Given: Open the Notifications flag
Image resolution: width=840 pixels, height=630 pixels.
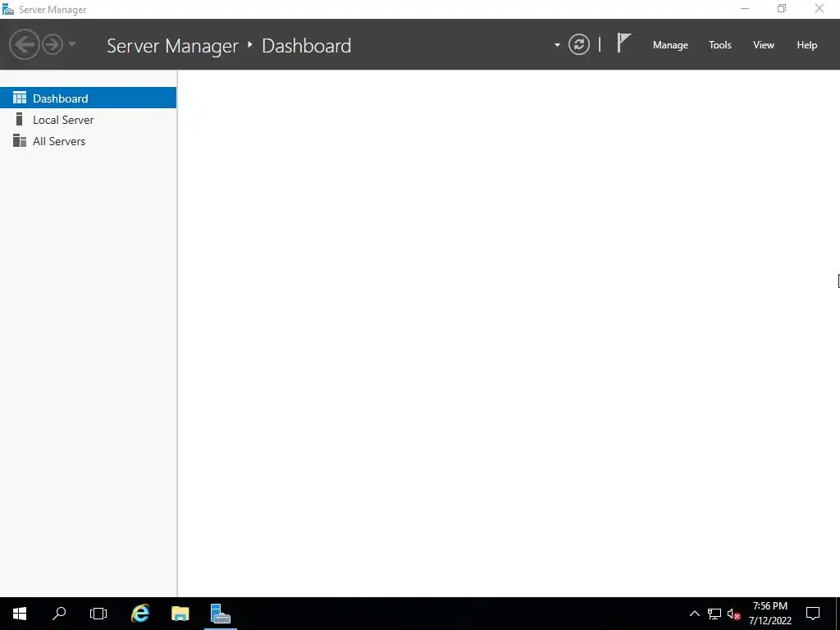Looking at the screenshot, I should pyautogui.click(x=623, y=43).
